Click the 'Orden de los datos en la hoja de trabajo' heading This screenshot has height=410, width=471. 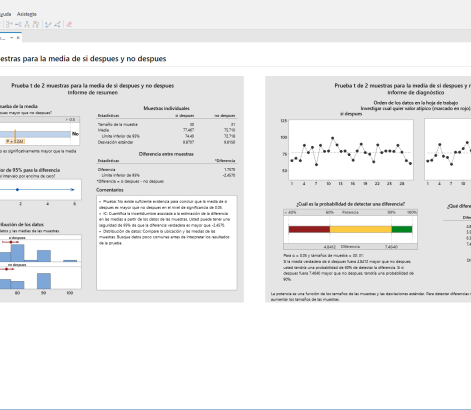click(415, 103)
